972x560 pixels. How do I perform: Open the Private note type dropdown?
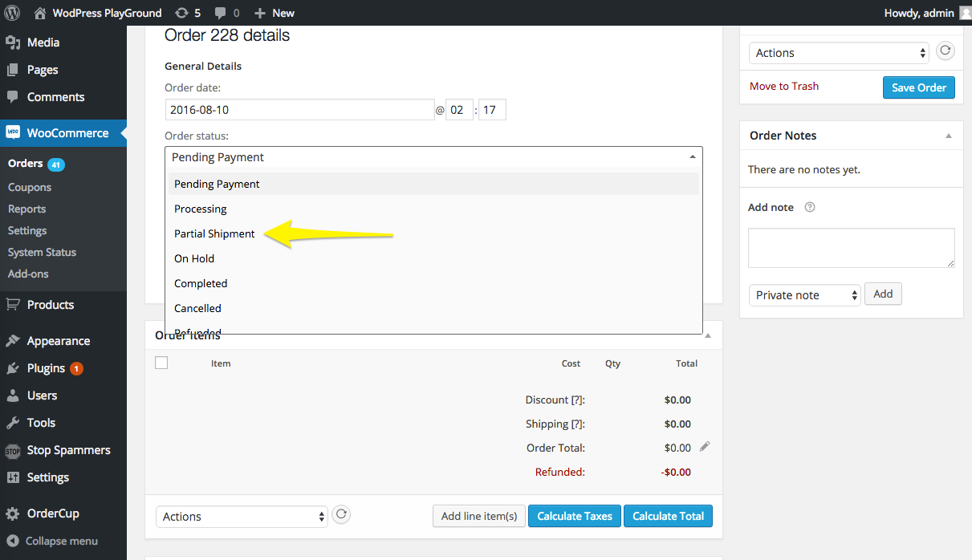pyautogui.click(x=804, y=295)
